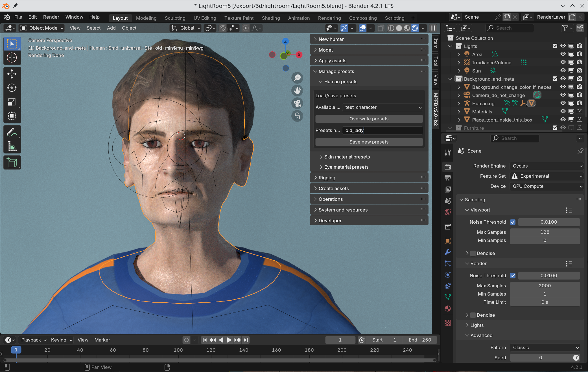
Task: Click the Presets name input field
Action: coord(383,130)
